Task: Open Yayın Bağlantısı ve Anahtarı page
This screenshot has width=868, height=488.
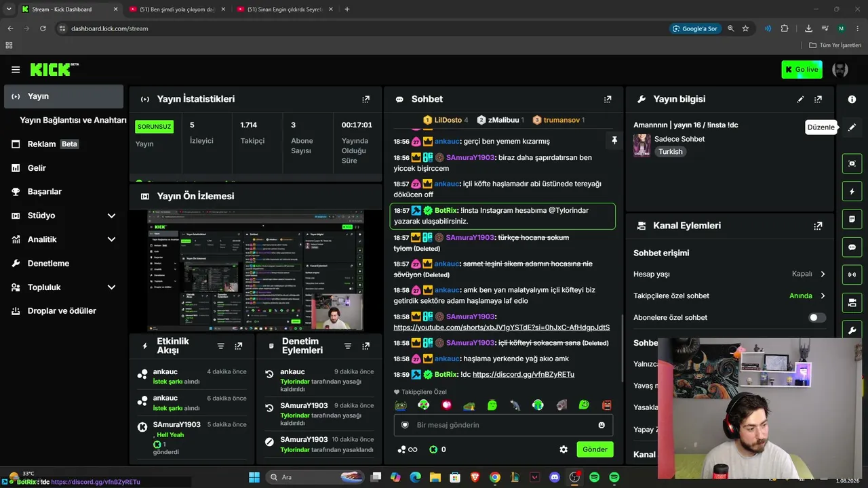Action: click(73, 120)
